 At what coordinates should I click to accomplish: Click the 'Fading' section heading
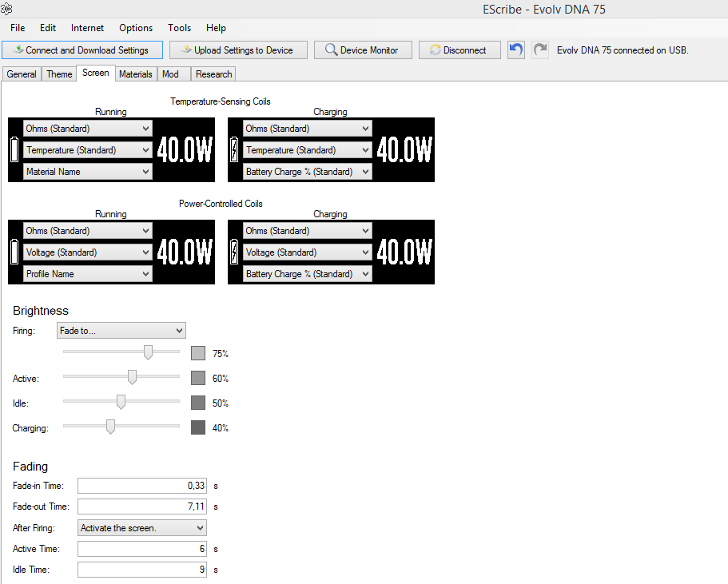[x=30, y=467]
